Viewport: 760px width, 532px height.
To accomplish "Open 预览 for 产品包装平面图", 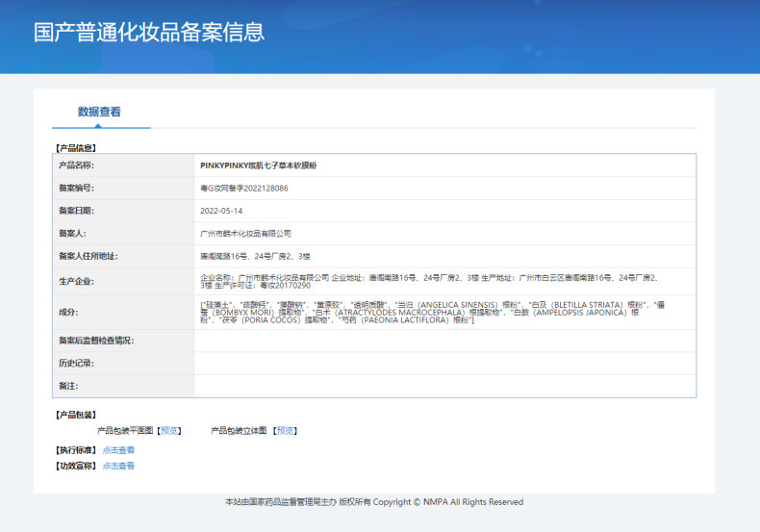I will [x=169, y=431].
